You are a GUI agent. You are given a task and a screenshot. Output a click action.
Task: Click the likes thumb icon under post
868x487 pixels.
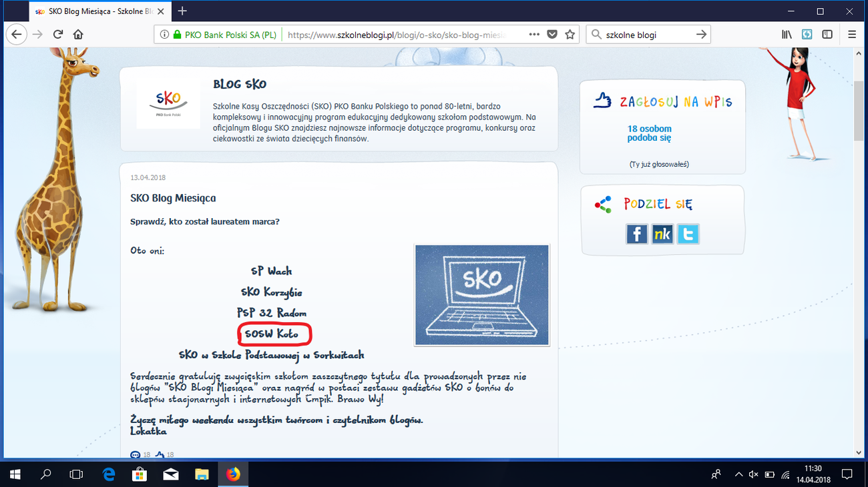160,455
